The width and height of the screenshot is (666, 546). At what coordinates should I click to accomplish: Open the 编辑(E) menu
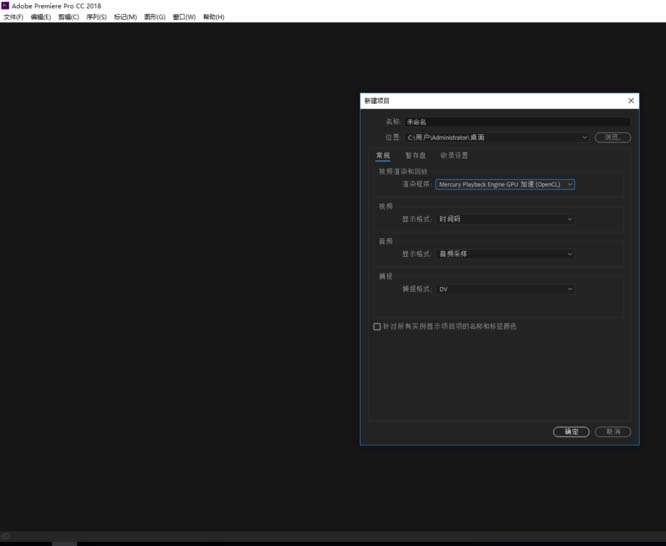(41, 17)
